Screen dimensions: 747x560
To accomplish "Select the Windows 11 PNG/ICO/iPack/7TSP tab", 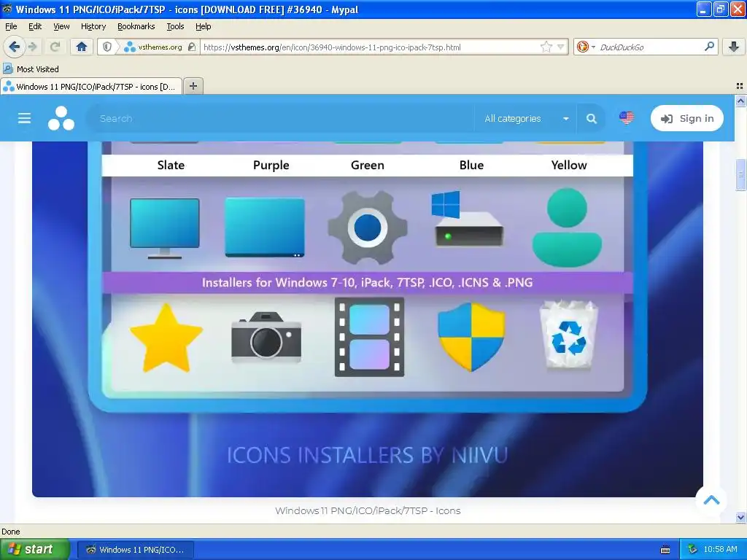I will click(91, 87).
